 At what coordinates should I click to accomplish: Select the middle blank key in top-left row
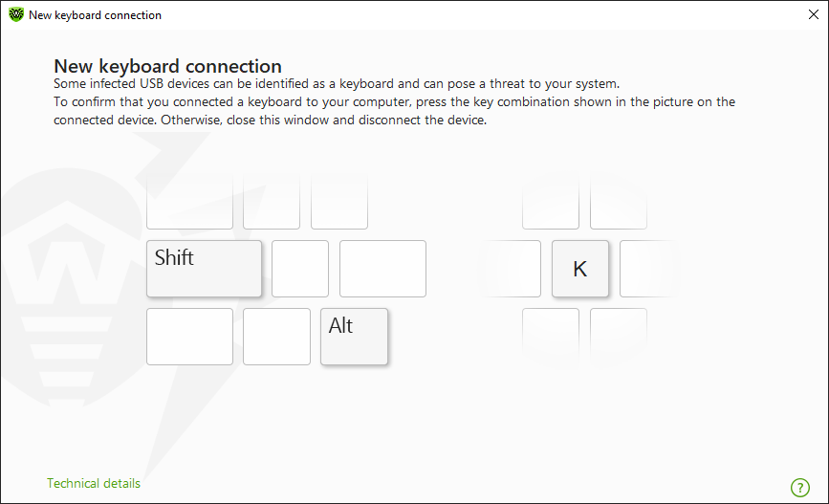click(x=272, y=203)
